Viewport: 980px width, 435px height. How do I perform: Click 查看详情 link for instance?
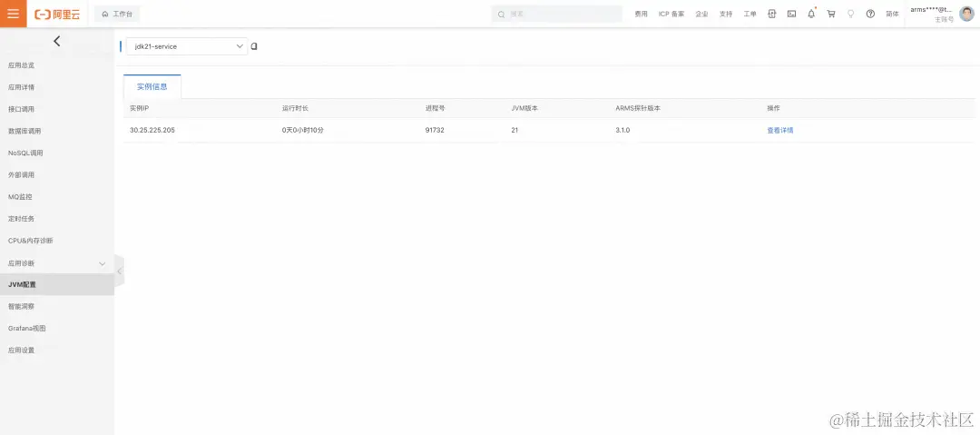tap(780, 130)
